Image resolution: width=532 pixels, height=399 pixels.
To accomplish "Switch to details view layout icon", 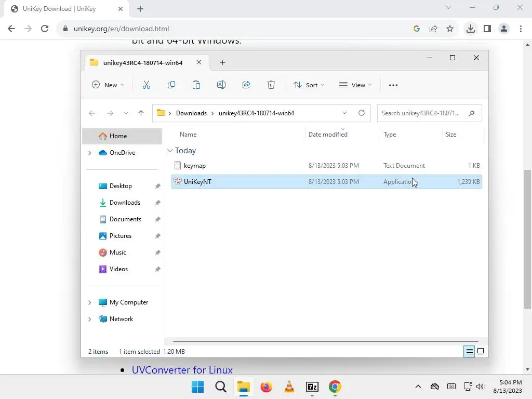I will 469,352.
